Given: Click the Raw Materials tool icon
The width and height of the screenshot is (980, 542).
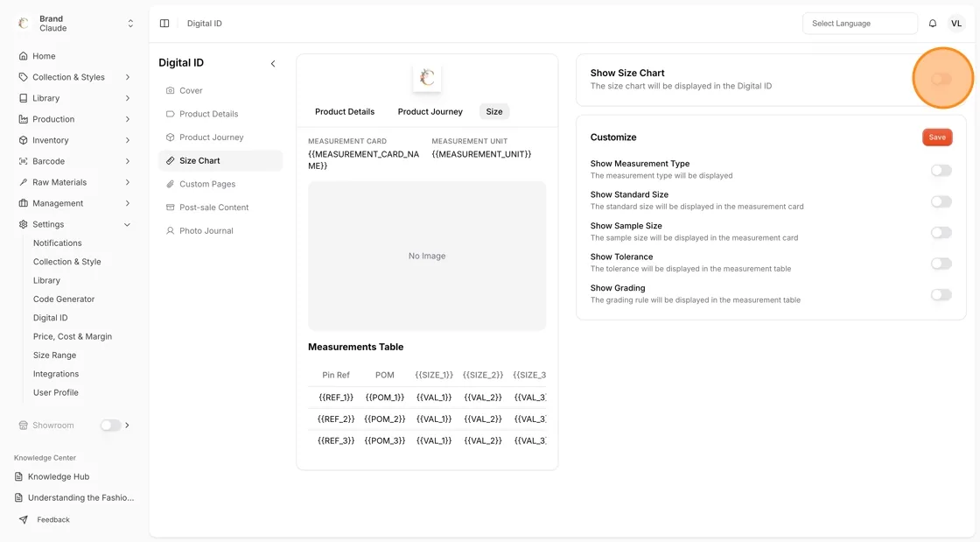Looking at the screenshot, I should (23, 182).
